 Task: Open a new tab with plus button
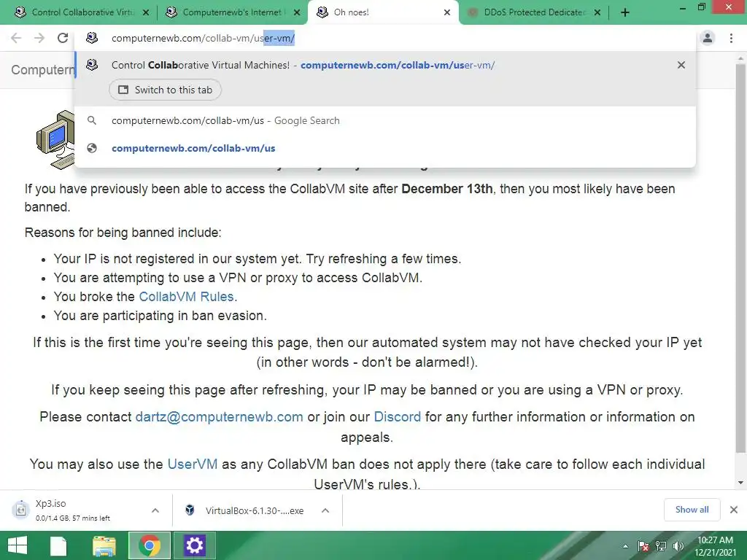[x=625, y=13]
